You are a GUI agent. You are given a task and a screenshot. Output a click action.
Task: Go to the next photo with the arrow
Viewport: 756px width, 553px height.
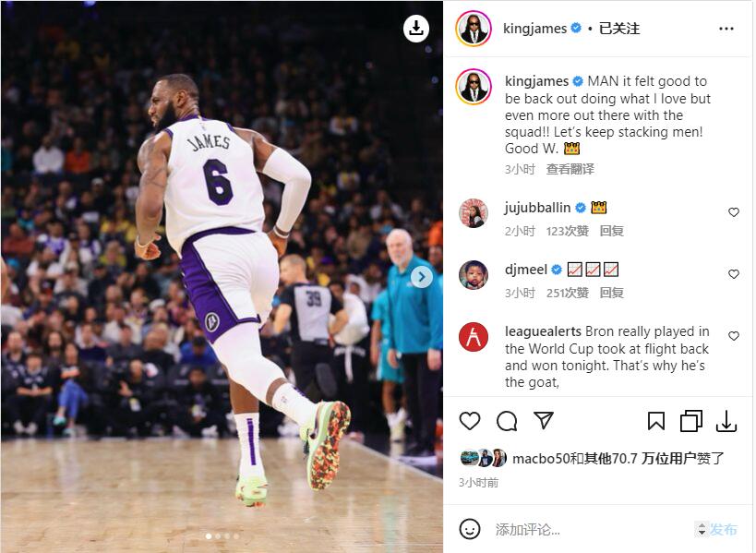pos(422,277)
